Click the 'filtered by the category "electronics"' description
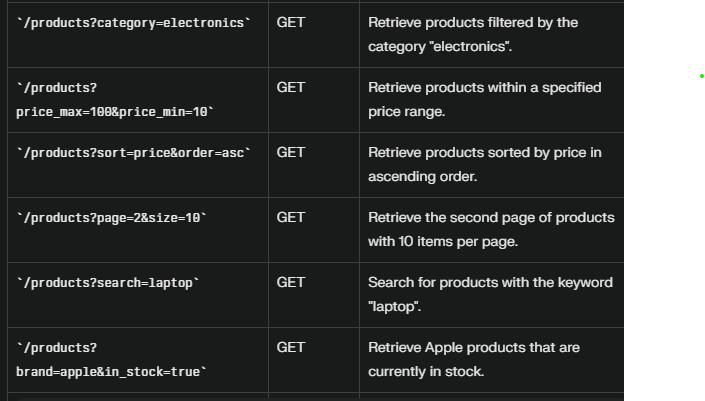This screenshot has height=401, width=705. 473,34
